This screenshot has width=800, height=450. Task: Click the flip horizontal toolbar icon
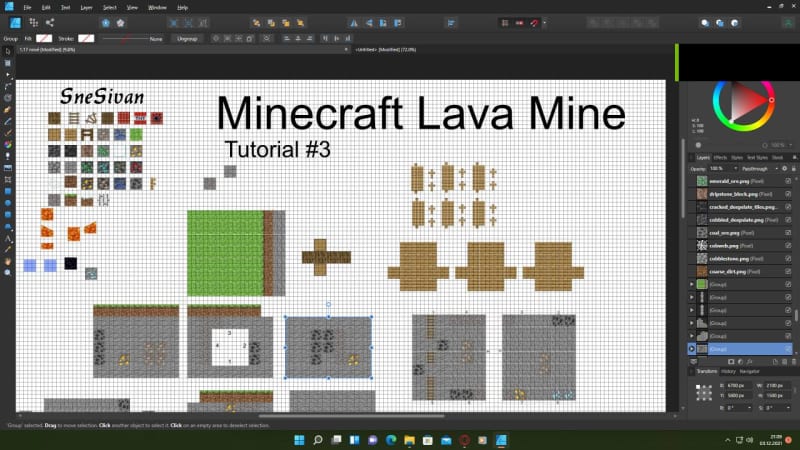pos(354,23)
